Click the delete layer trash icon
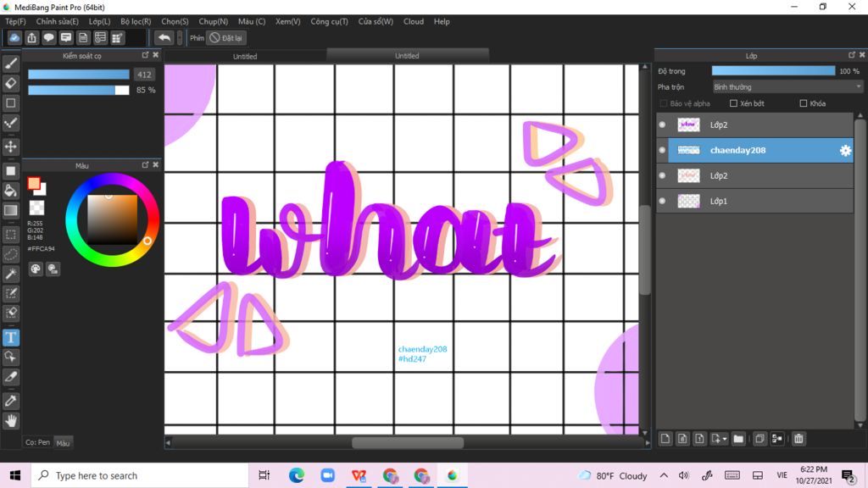Image resolution: width=868 pixels, height=488 pixels. point(798,439)
